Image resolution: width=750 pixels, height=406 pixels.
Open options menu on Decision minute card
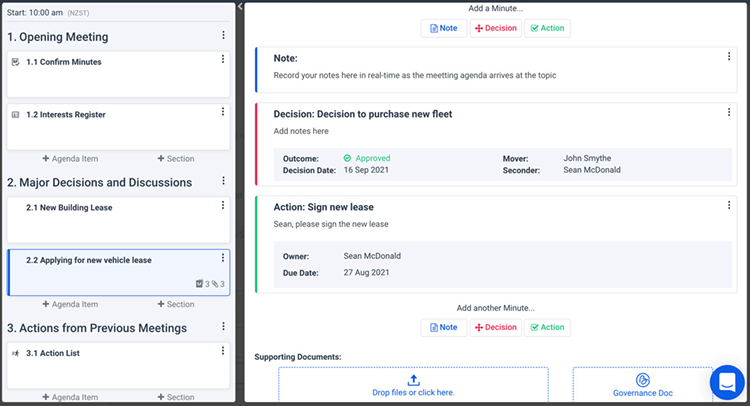[729, 112]
